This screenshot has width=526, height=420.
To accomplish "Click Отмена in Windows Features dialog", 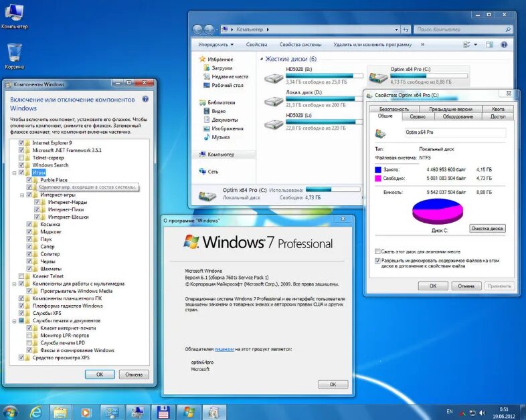I will [134, 375].
